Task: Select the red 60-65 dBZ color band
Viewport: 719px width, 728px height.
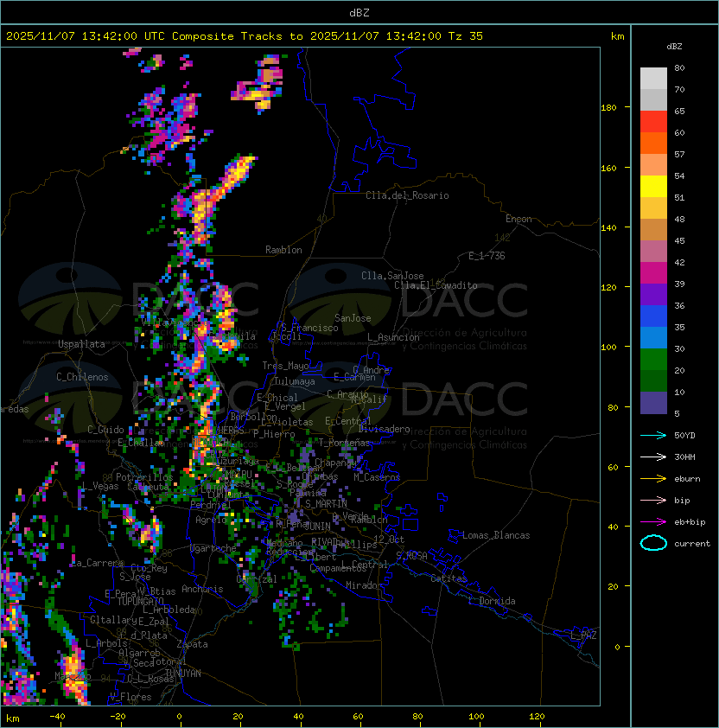Action: pyautogui.click(x=653, y=122)
